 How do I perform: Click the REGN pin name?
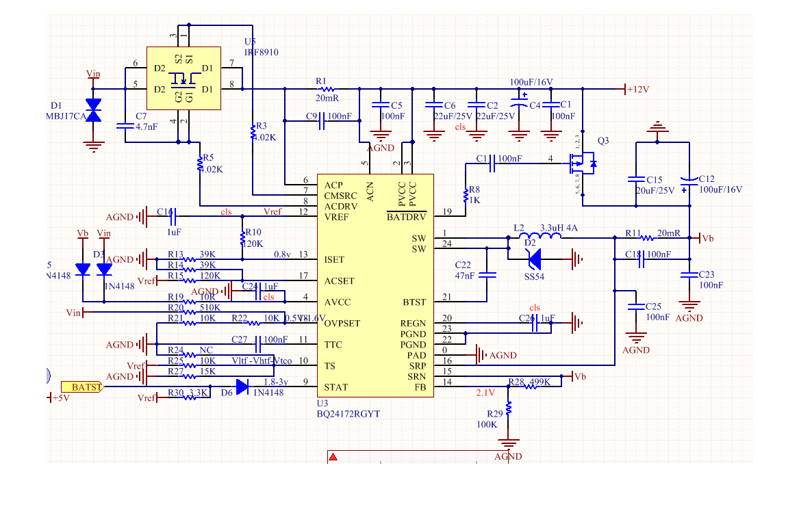tap(413, 324)
